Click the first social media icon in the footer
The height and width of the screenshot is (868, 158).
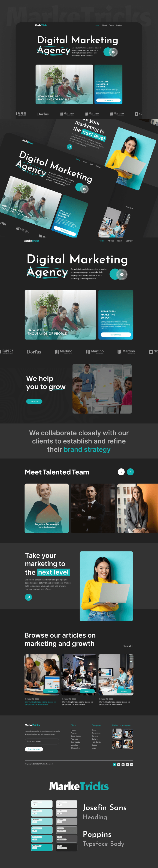tap(114, 764)
